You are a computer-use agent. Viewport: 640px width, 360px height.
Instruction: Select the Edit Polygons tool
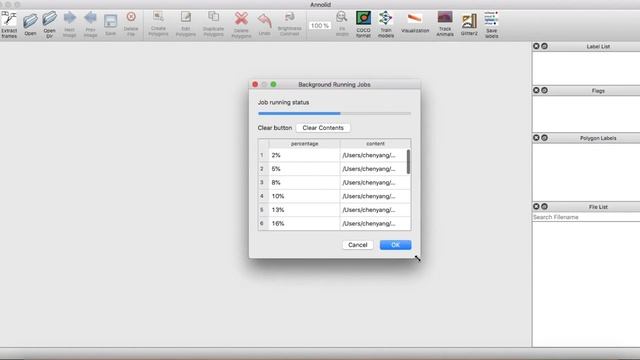(x=186, y=24)
